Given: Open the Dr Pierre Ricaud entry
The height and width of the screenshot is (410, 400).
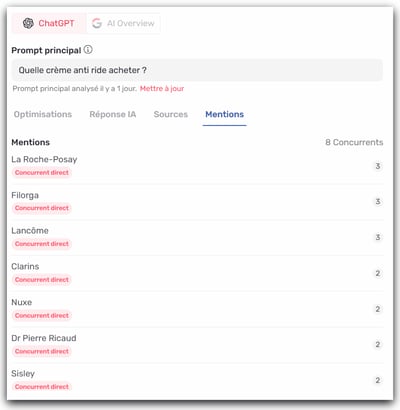Looking at the screenshot, I should pyautogui.click(x=197, y=345).
